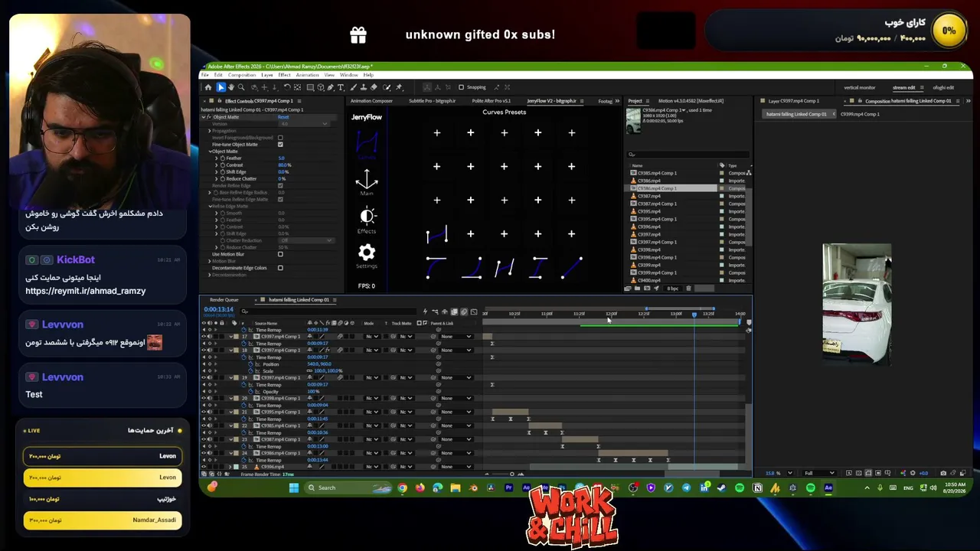This screenshot has height=551, width=980.
Task: Open JerryFlow Main section
Action: [367, 183]
